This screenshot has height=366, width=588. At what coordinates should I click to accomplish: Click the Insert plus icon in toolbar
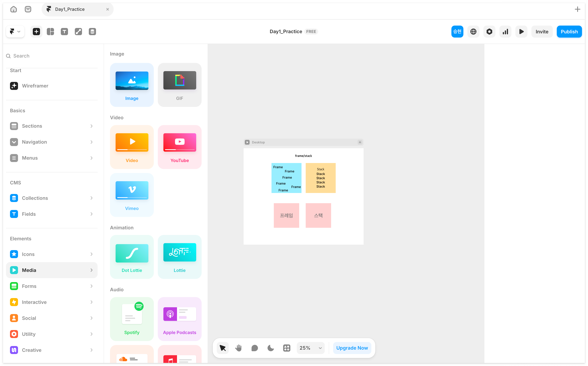point(36,32)
